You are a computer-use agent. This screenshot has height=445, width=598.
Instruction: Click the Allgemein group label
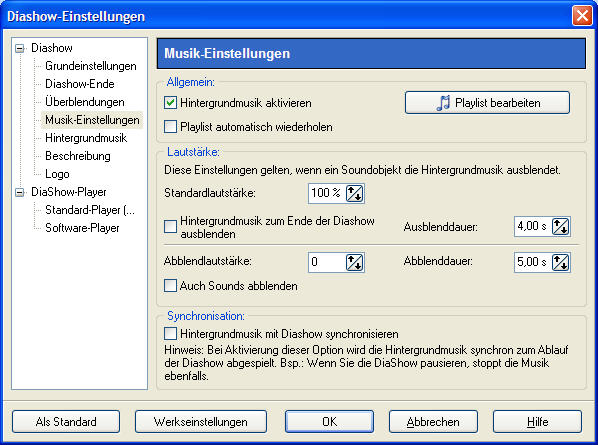191,82
